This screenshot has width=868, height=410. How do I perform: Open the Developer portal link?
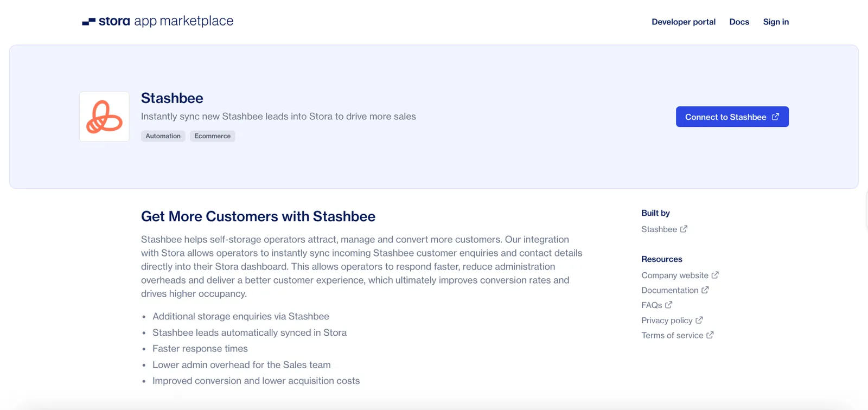(x=684, y=22)
